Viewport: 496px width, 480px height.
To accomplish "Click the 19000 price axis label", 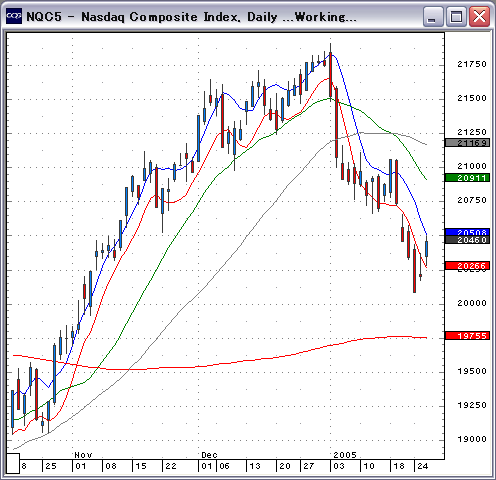I will [x=472, y=439].
